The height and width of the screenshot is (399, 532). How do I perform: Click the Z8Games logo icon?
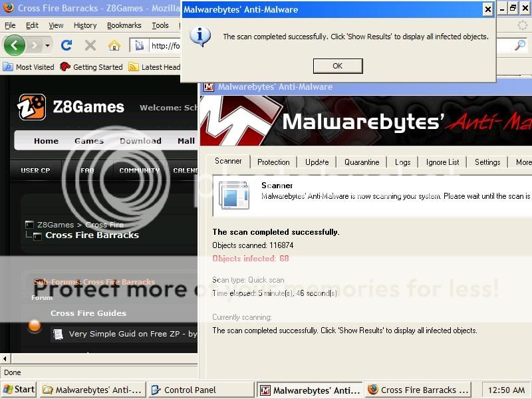[x=32, y=107]
